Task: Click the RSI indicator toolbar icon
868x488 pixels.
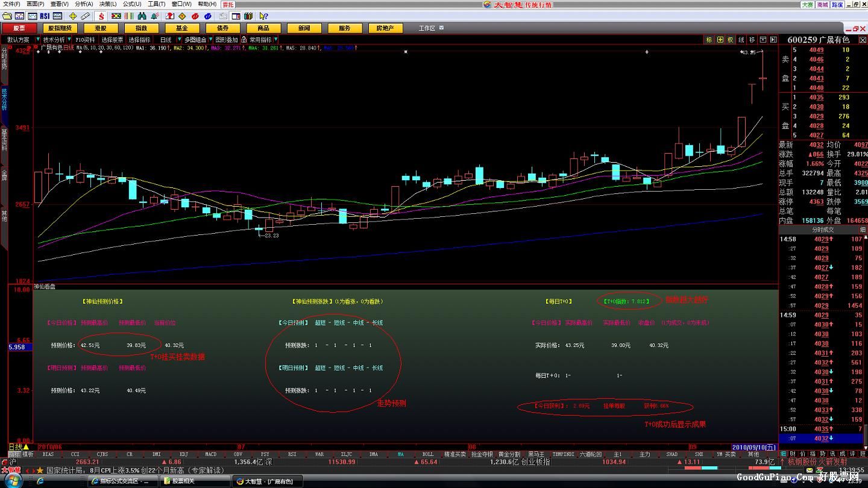Action: 45,16
